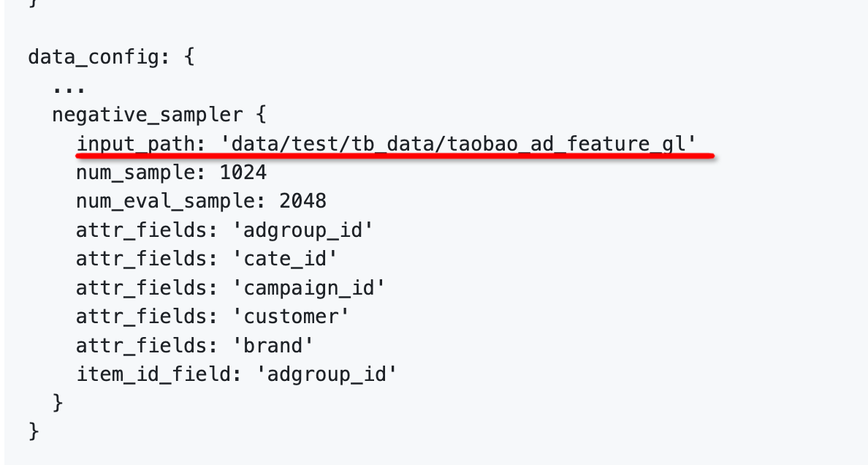868x465 pixels.
Task: Click the negative_sampler block header
Action: (x=159, y=115)
